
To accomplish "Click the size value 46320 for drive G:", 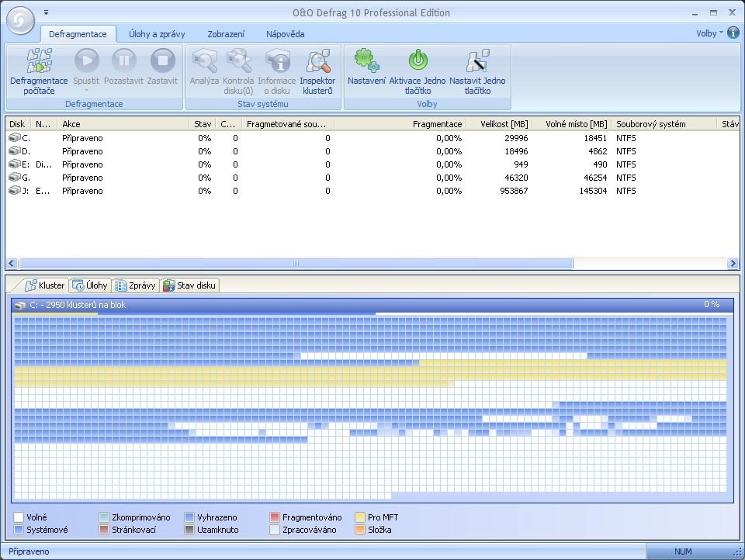I will 516,178.
